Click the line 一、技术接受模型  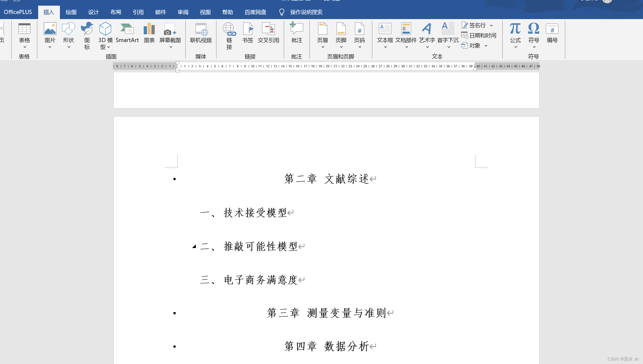point(243,213)
